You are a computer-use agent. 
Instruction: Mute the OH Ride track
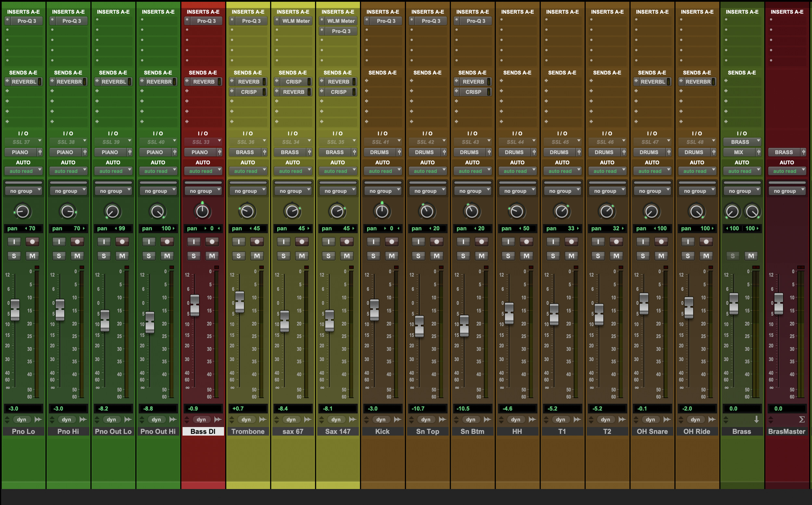pyautogui.click(x=706, y=256)
